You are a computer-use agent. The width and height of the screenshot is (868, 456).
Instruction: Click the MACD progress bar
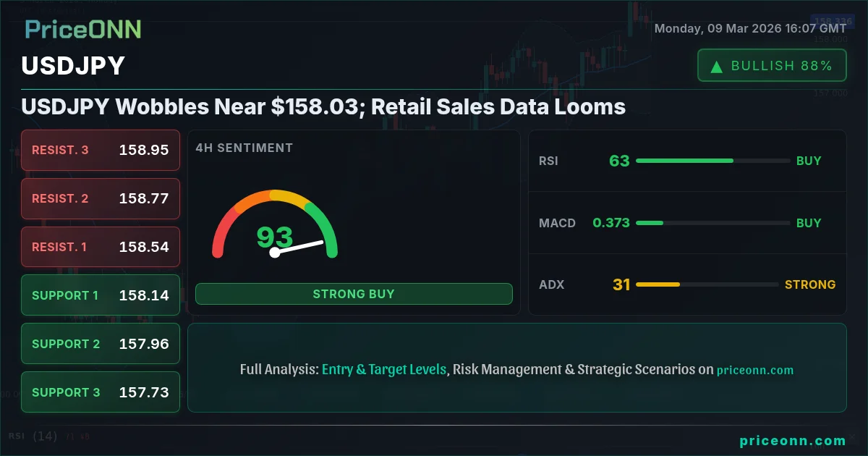click(712, 223)
